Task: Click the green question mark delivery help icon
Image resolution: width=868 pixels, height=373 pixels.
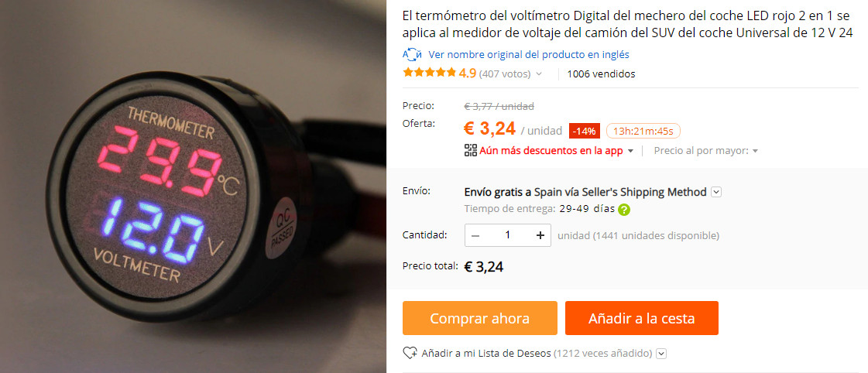Action: coord(624,210)
